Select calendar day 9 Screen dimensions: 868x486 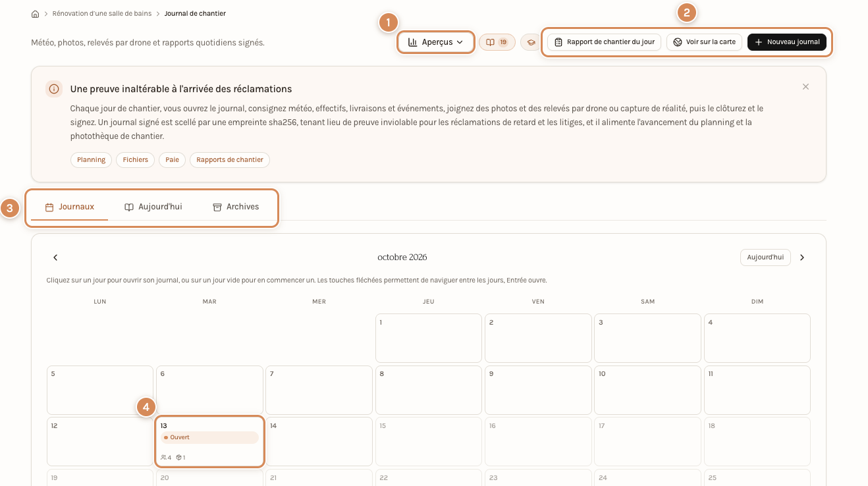pyautogui.click(x=538, y=390)
